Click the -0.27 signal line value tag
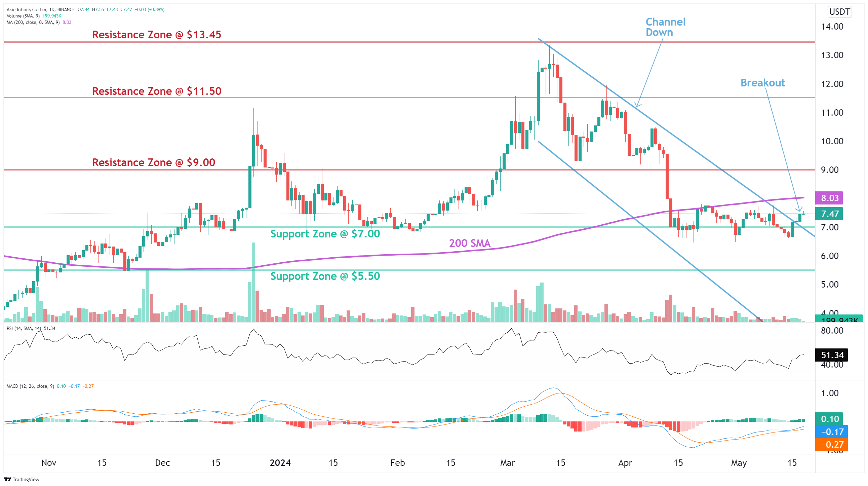The image size is (868, 486). [x=832, y=445]
